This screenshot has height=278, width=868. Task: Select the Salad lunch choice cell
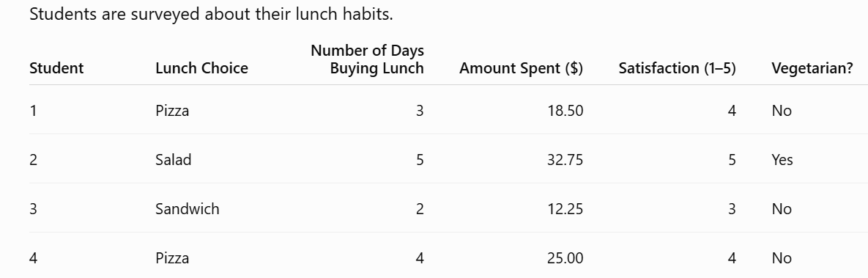point(174,160)
